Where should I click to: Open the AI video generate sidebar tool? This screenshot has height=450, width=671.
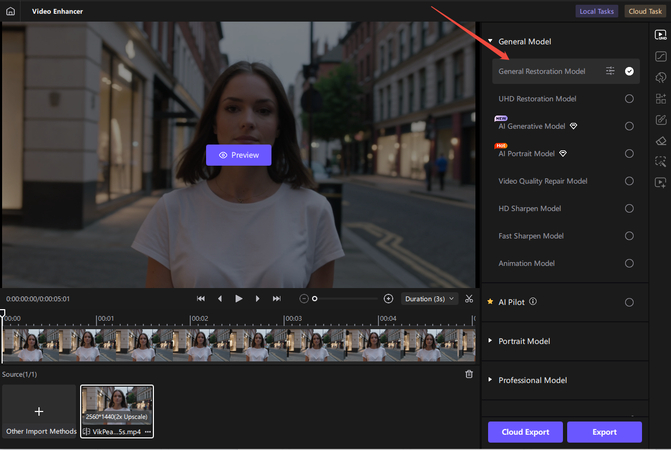point(660,183)
